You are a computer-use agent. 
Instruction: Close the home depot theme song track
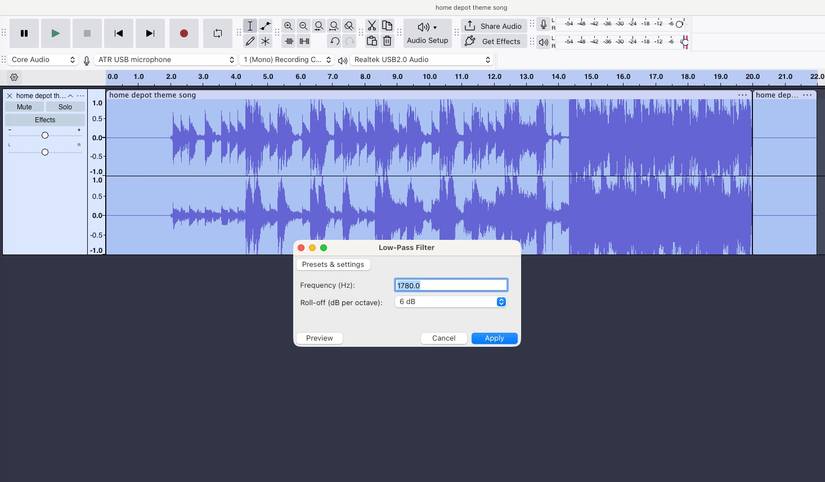(9, 96)
